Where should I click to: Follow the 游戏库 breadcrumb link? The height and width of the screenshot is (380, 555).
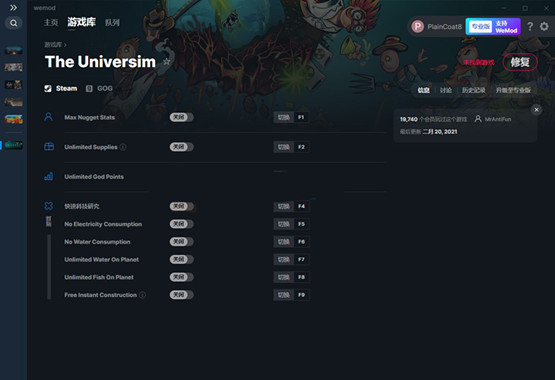(53, 45)
